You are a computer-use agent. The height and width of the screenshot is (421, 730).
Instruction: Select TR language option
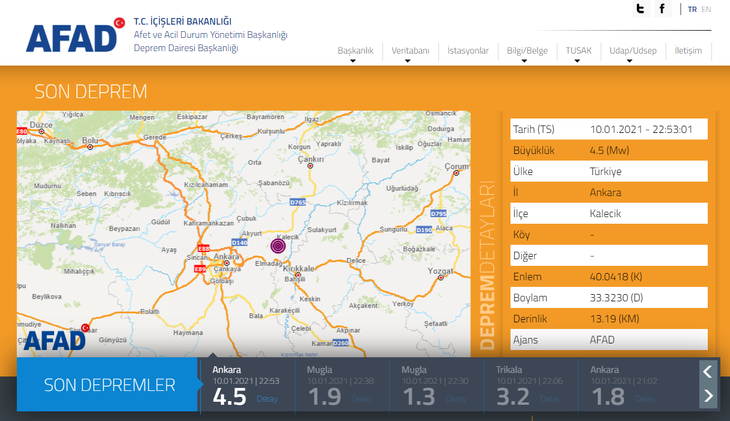click(x=692, y=9)
